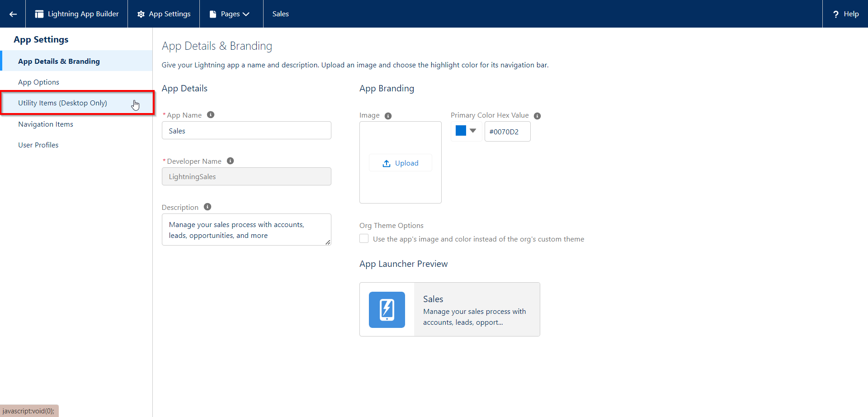Click the info icon beside Description
868x417 pixels.
[x=208, y=207]
